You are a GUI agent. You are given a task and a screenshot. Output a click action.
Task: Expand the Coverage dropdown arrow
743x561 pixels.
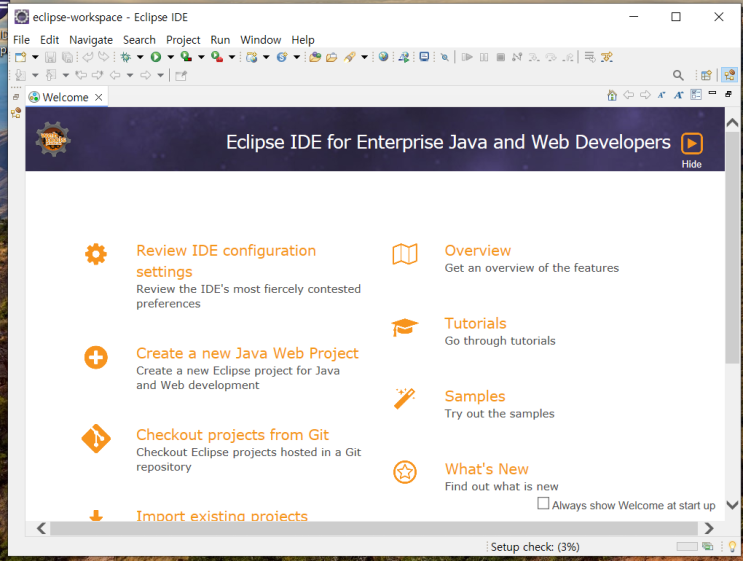click(201, 57)
